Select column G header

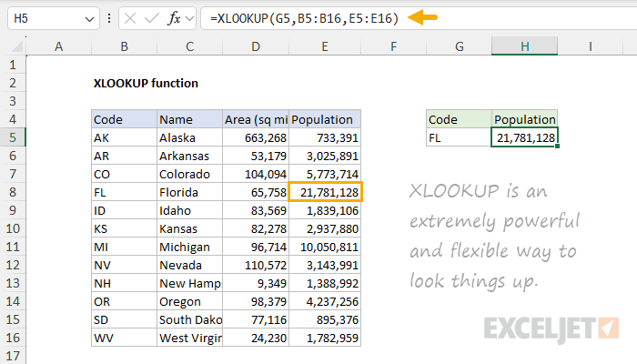point(459,46)
